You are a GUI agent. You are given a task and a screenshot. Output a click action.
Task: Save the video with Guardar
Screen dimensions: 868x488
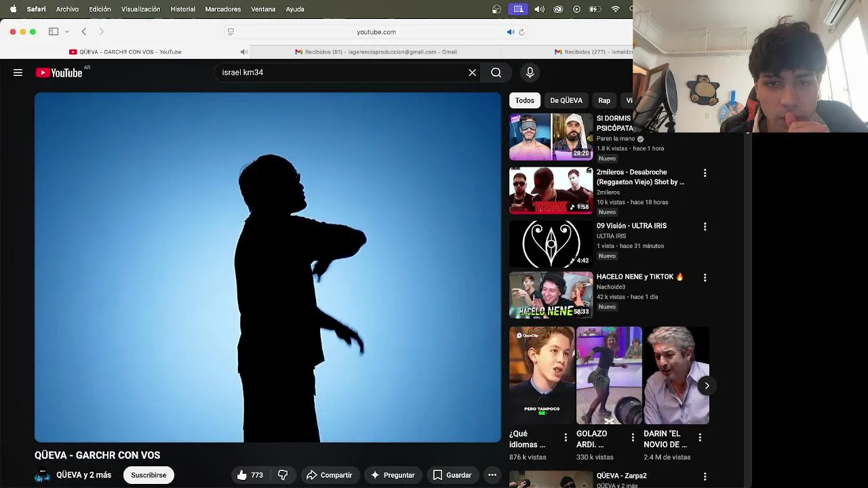[x=452, y=475]
